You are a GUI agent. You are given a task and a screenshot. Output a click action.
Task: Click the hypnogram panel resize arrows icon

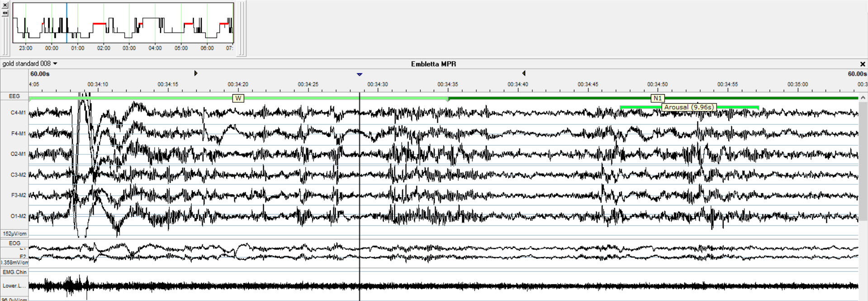coord(5,13)
